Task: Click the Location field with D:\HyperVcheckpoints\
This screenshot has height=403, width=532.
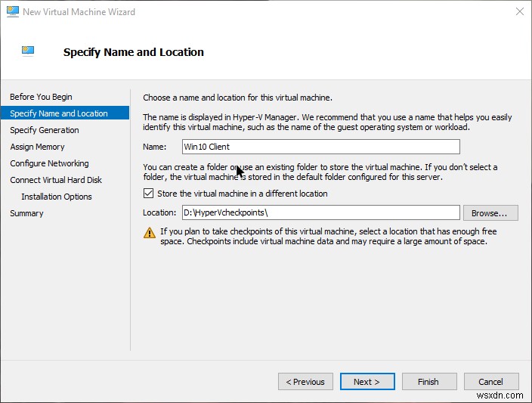Action: [x=321, y=212]
